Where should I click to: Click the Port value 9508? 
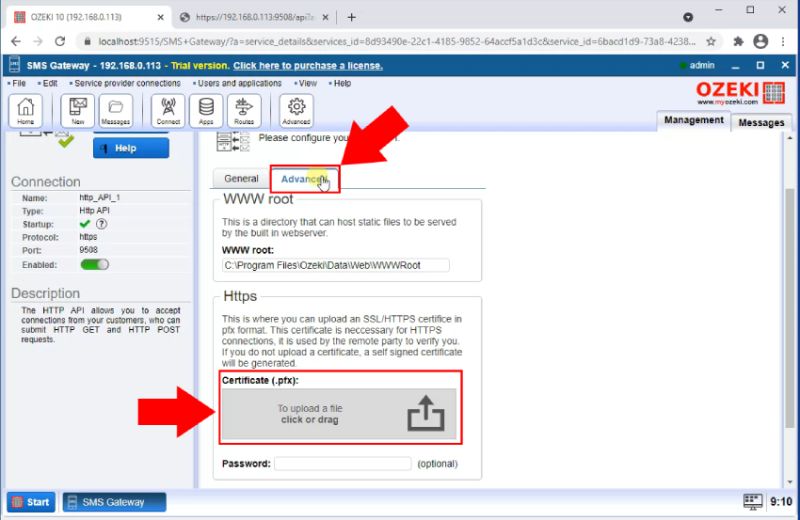[x=88, y=250]
